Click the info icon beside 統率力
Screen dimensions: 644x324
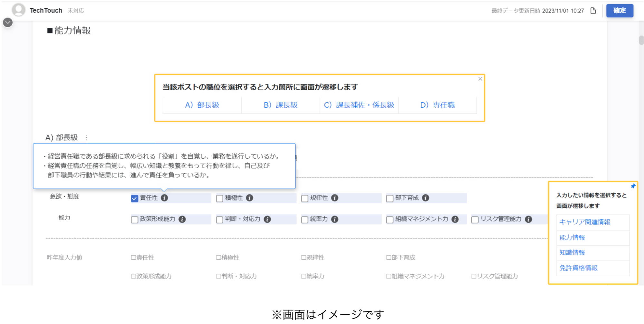[x=334, y=220]
